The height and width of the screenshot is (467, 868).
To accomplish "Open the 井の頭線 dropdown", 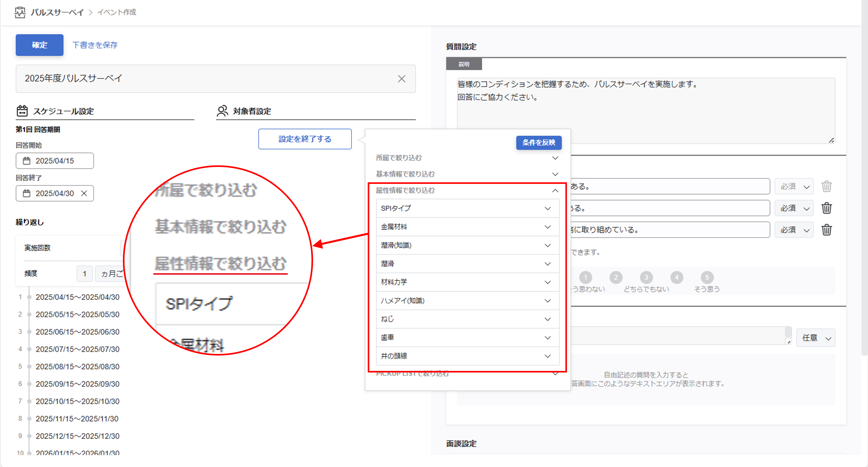I will pyautogui.click(x=467, y=356).
